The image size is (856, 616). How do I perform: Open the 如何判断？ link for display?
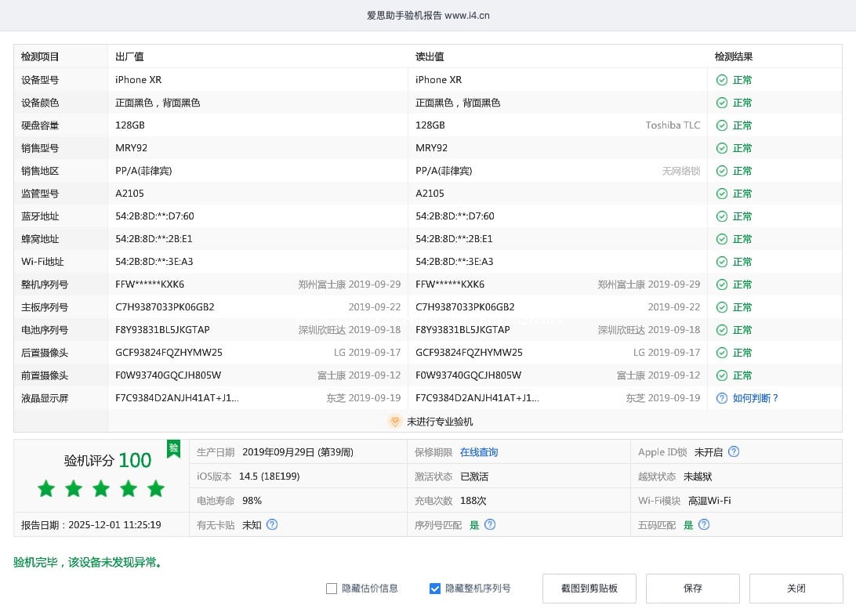point(756,398)
